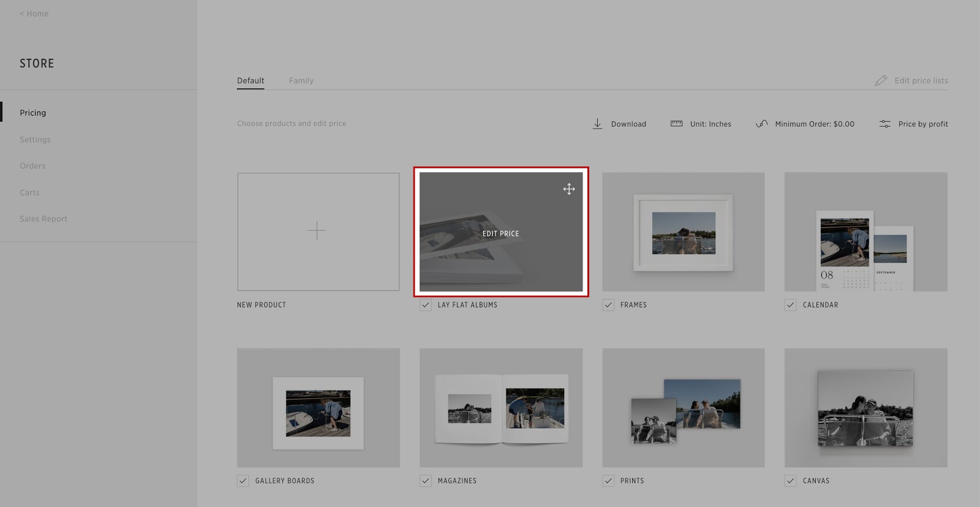This screenshot has height=507, width=980.
Task: Uncheck the Gallery Boards checkbox
Action: click(243, 481)
